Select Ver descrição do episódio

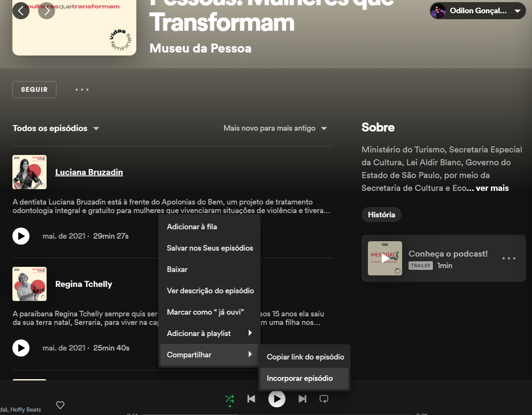209,291
